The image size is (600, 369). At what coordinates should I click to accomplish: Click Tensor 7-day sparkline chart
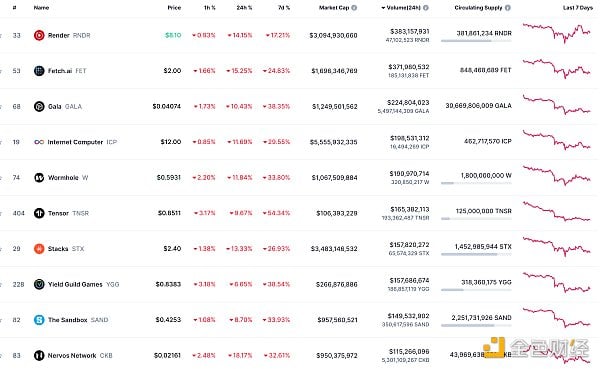pyautogui.click(x=557, y=212)
